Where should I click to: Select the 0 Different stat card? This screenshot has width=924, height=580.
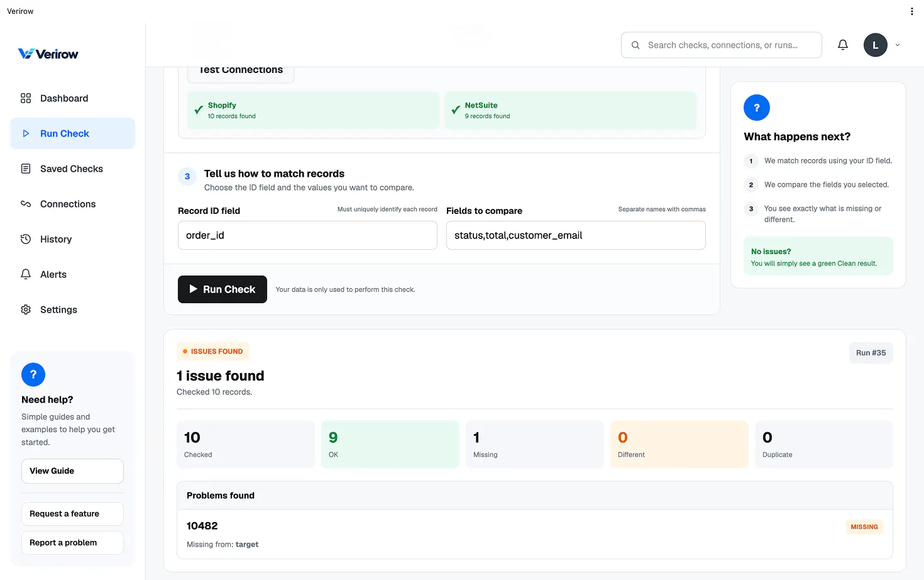pyautogui.click(x=679, y=444)
